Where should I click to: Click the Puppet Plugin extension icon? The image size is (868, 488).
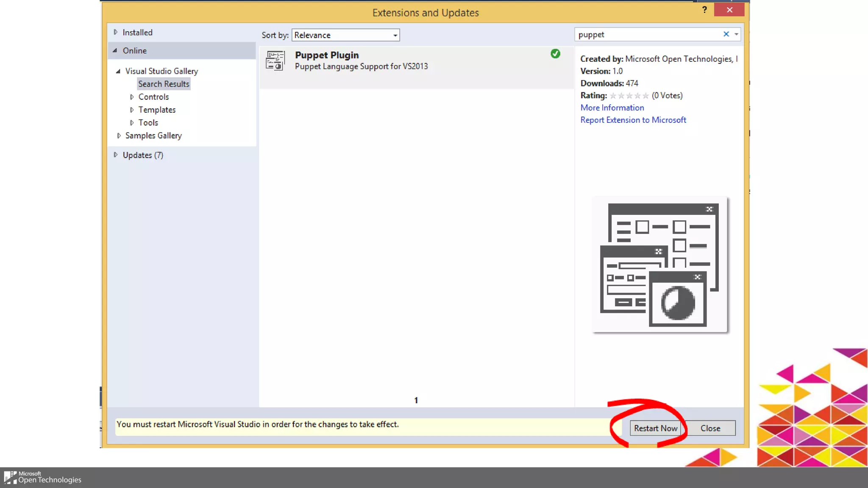(x=275, y=61)
